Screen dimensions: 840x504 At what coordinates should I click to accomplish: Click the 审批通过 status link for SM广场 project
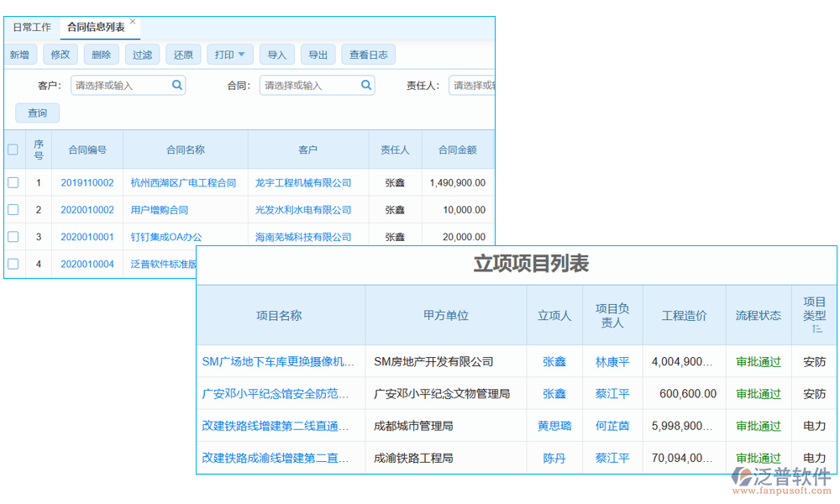759,361
